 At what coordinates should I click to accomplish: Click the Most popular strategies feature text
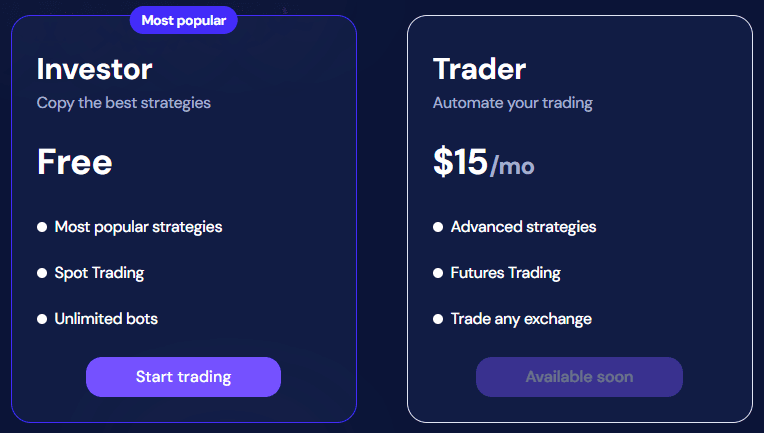pyautogui.click(x=138, y=227)
